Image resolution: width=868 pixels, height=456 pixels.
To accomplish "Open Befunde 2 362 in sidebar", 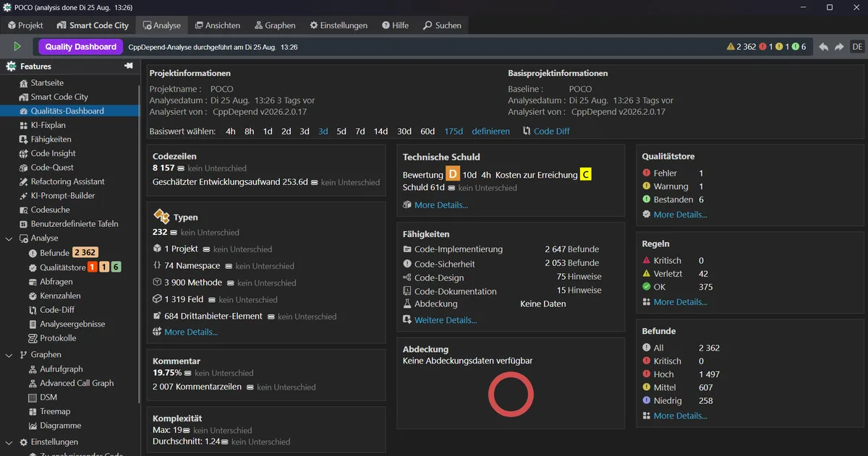I will click(63, 253).
